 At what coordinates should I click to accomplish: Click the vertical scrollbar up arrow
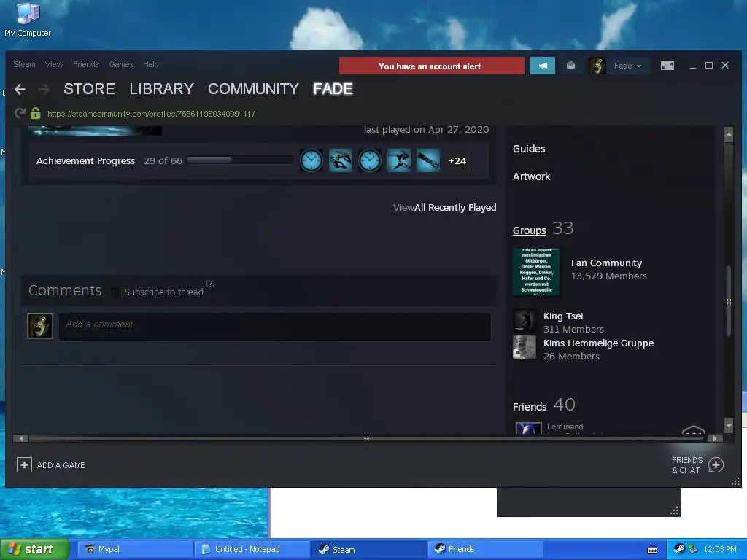729,135
